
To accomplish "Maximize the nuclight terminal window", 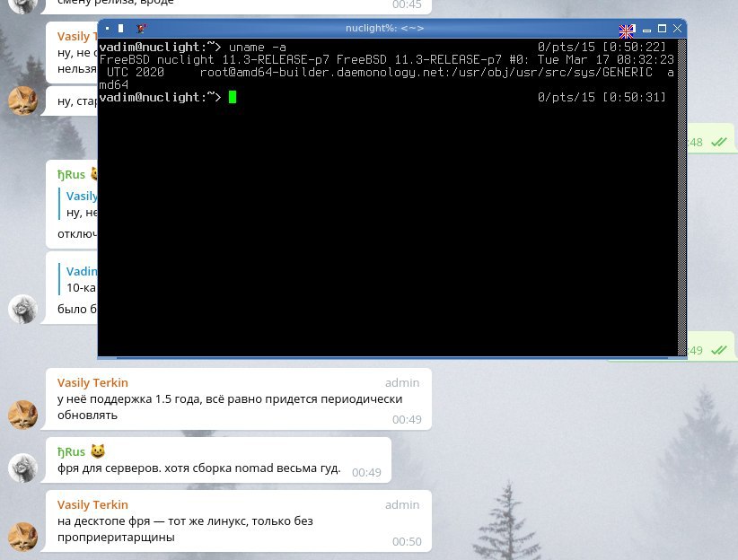I will 663,29.
